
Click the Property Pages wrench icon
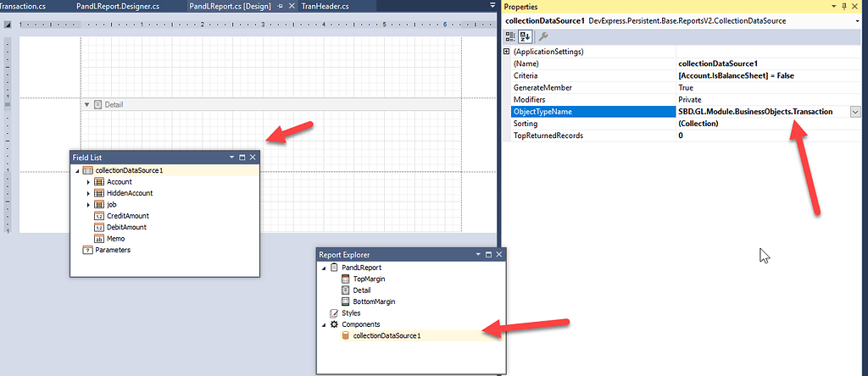pyautogui.click(x=543, y=36)
